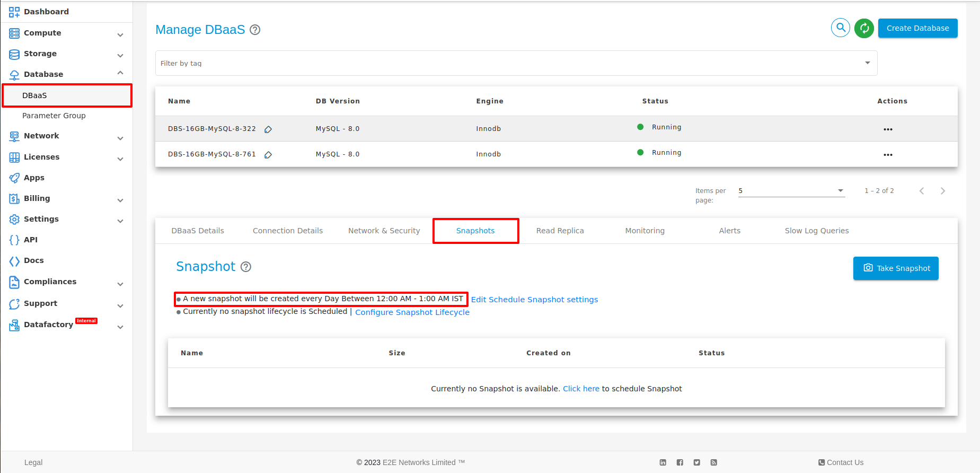Viewport: 980px width, 473px height.
Task: Switch to the Connection Details tab
Action: [x=288, y=231]
